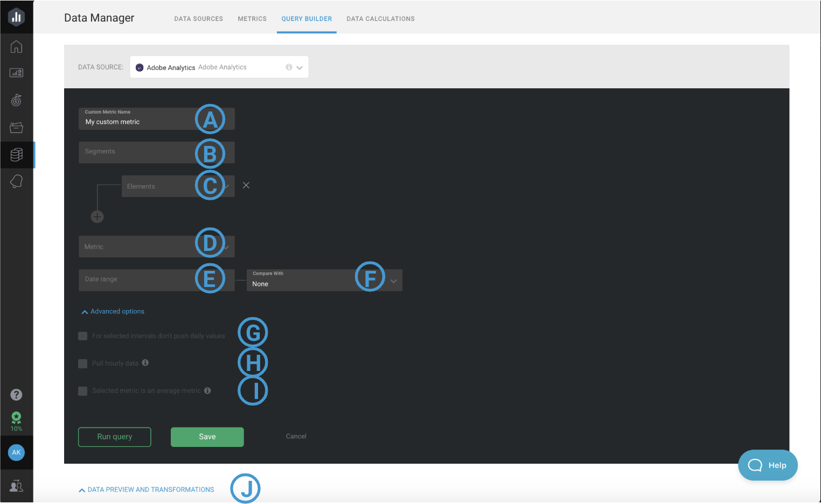Open the Segments dropdown
The height and width of the screenshot is (504, 821).
pos(157,152)
